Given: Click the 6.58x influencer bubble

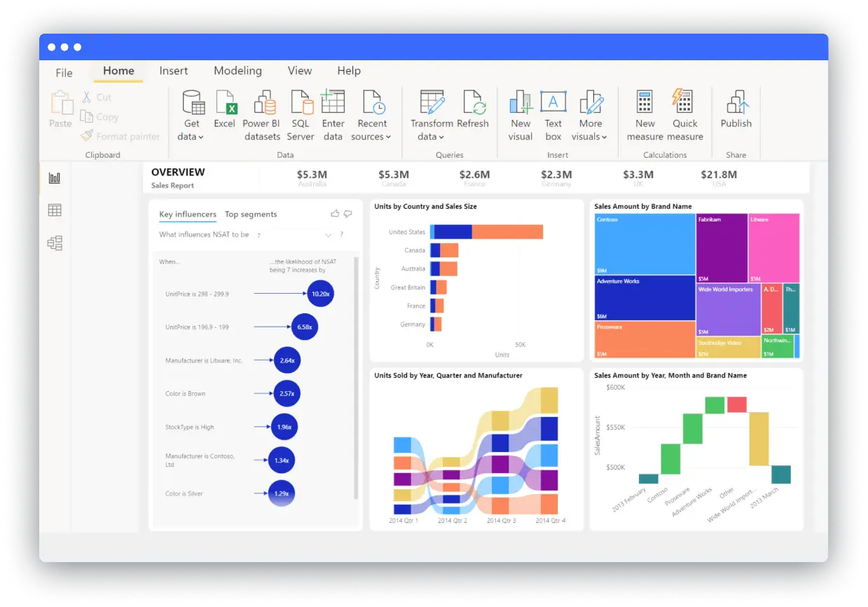Looking at the screenshot, I should click(x=305, y=327).
